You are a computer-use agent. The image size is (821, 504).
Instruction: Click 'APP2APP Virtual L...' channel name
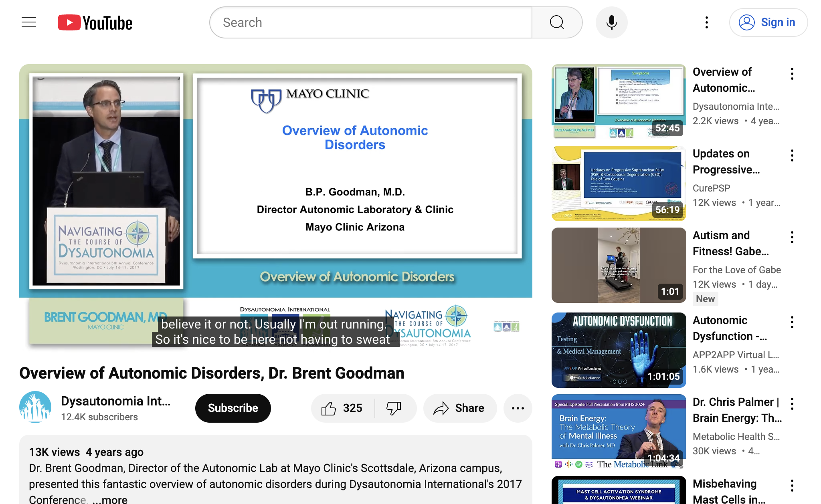(x=736, y=355)
